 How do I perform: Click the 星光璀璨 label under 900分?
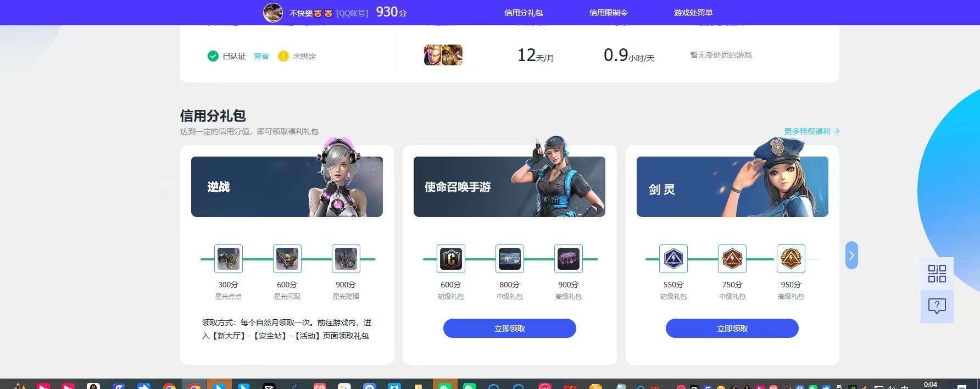click(x=346, y=297)
